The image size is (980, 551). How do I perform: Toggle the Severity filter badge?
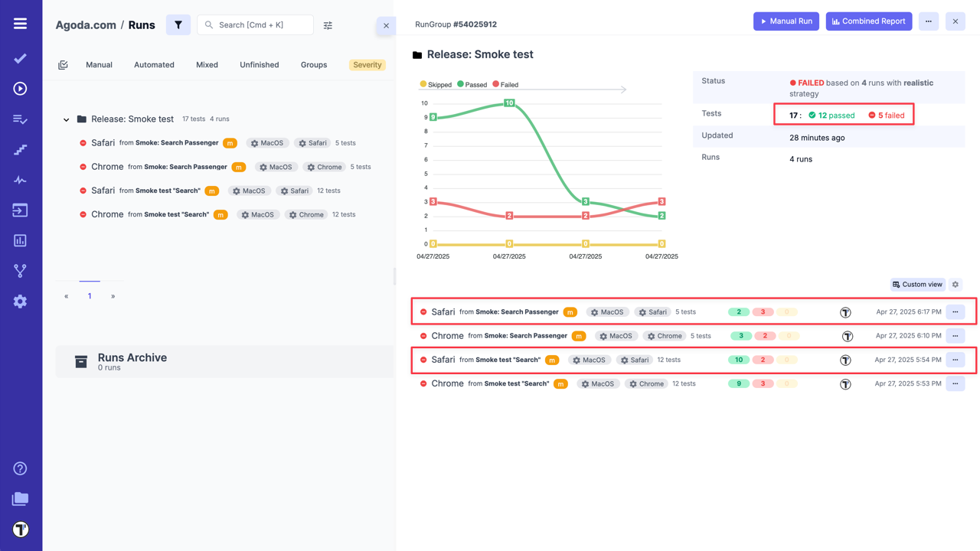point(367,65)
